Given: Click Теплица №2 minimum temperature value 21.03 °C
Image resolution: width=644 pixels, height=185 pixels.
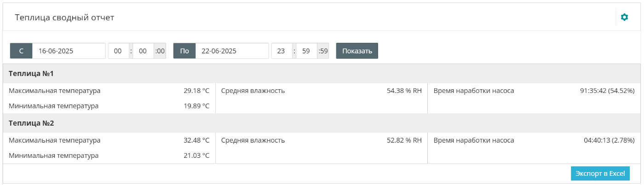Looking at the screenshot, I should click(196, 156).
